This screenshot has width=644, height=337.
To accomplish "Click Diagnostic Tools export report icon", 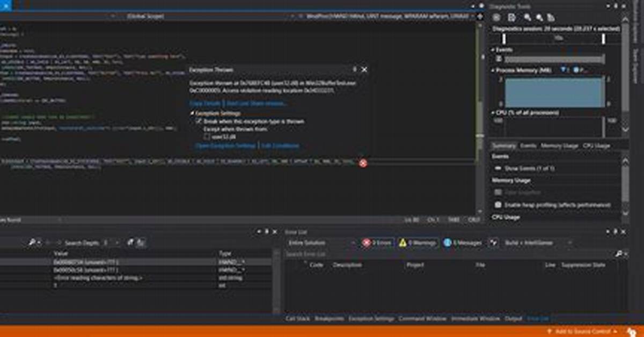I will pos(512,17).
